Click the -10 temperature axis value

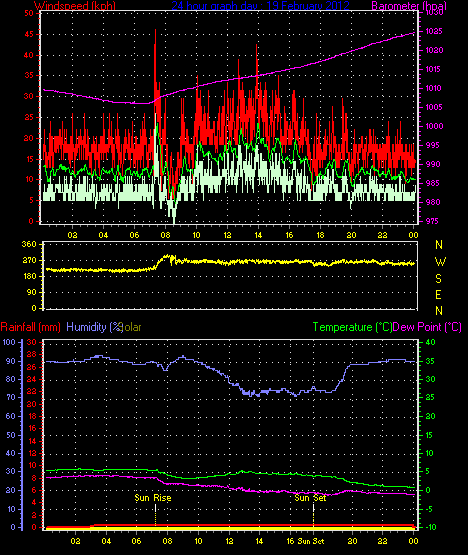430,527
